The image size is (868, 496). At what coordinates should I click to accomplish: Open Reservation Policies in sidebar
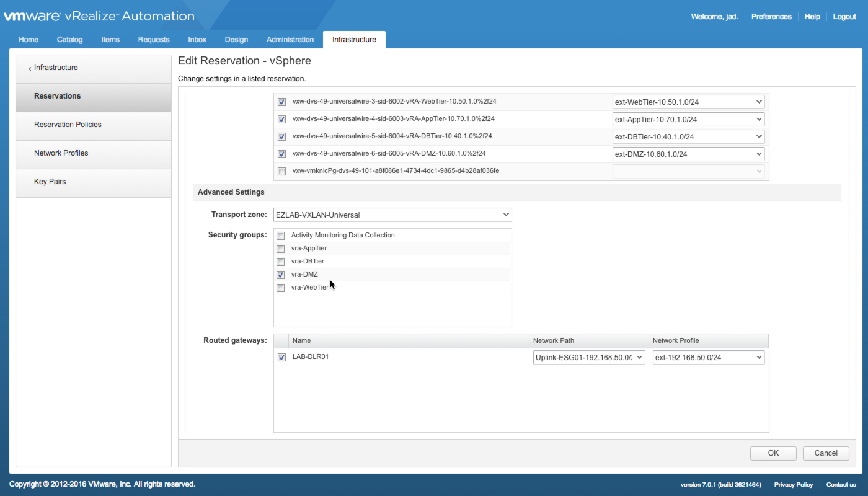pyautogui.click(x=94, y=125)
